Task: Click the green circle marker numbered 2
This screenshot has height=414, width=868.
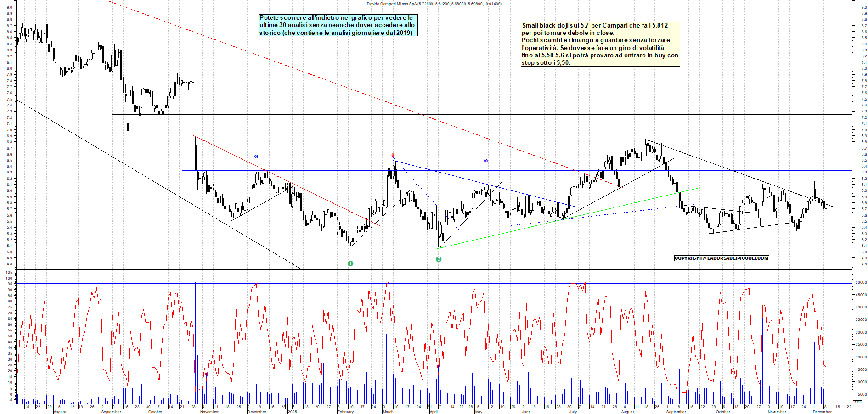Action: point(439,259)
